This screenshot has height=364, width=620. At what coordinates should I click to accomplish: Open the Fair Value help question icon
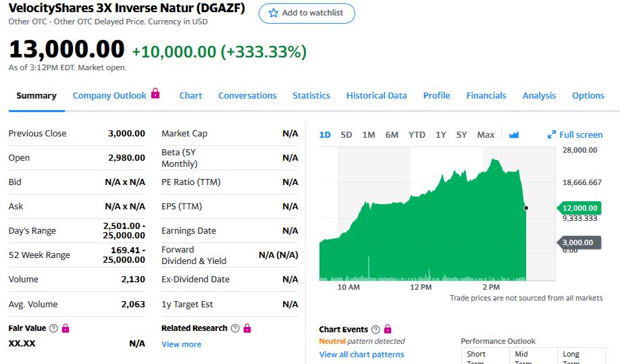pyautogui.click(x=53, y=328)
